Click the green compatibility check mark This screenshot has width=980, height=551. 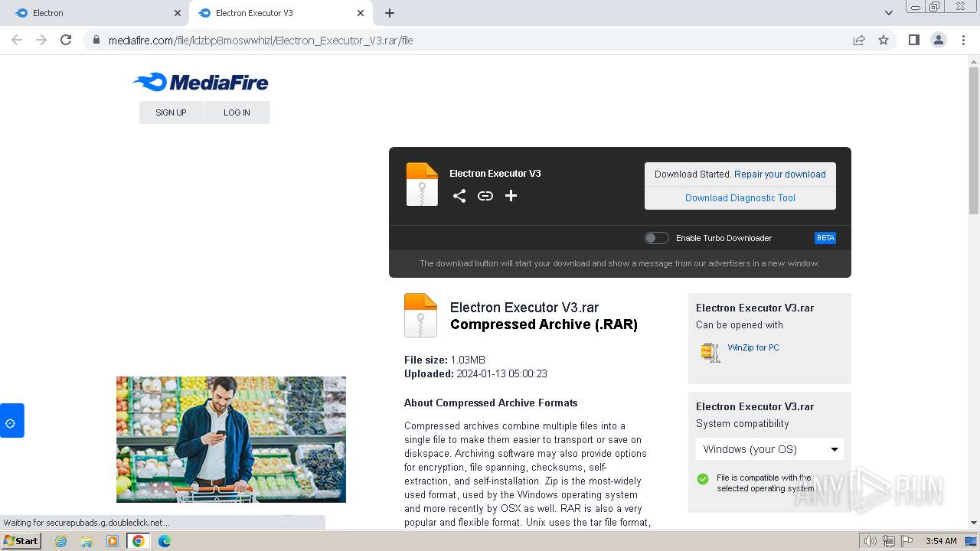click(703, 479)
